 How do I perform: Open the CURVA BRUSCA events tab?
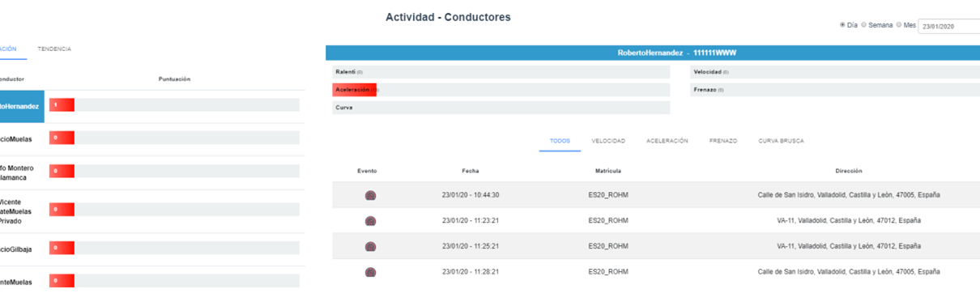pos(781,141)
